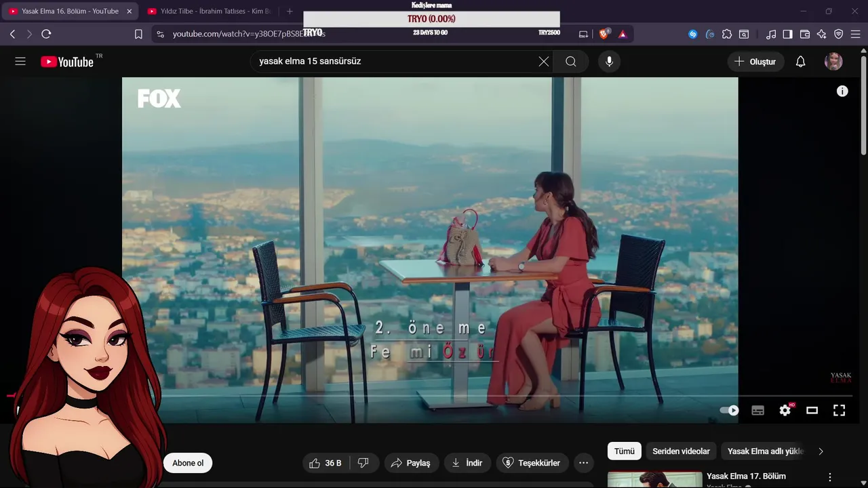
Task: Close the Yasak Elma 16. Bölüm tab
Action: (x=129, y=11)
